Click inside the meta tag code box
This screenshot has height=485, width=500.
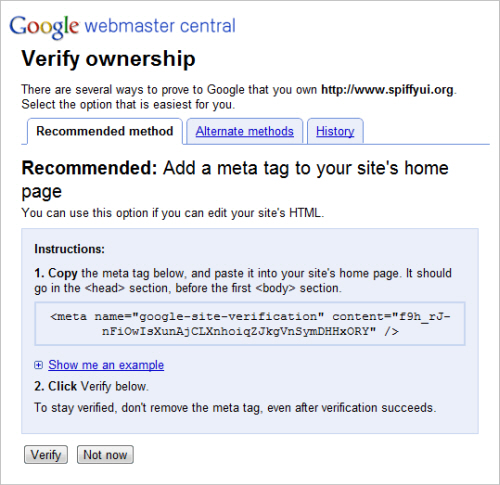pos(250,324)
